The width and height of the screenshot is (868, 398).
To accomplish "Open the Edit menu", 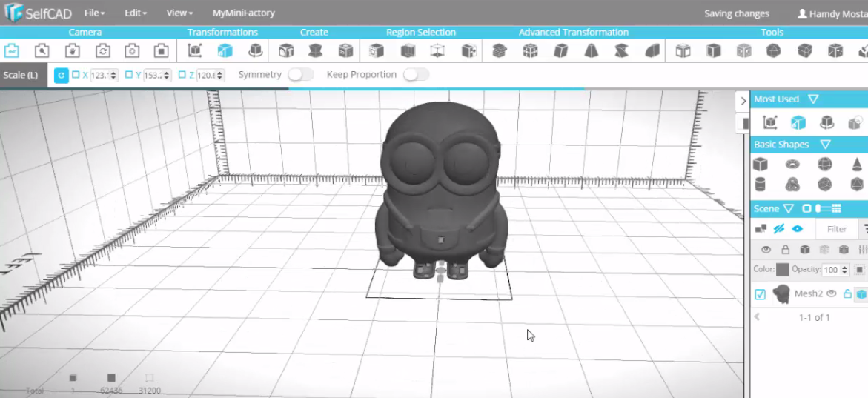I will pos(136,13).
